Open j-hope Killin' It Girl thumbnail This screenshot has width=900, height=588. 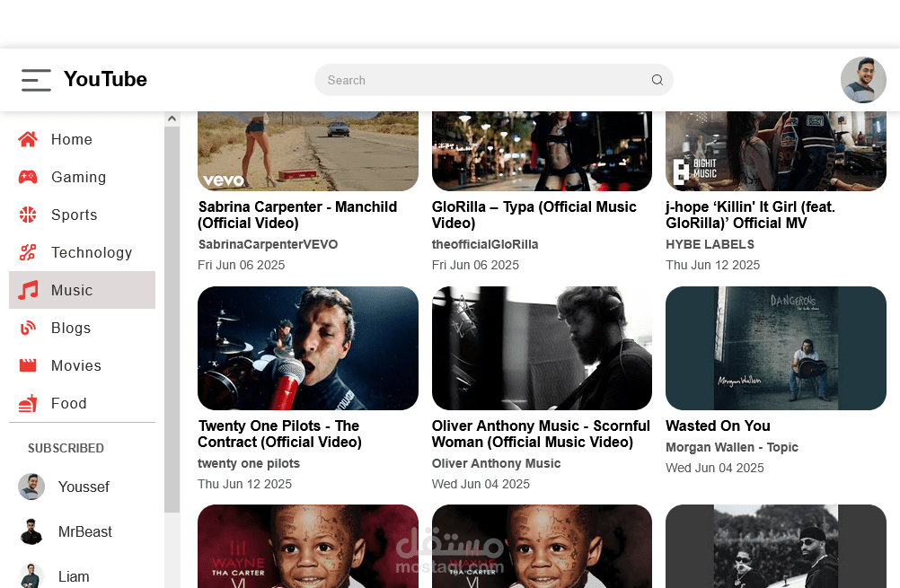tap(776, 151)
